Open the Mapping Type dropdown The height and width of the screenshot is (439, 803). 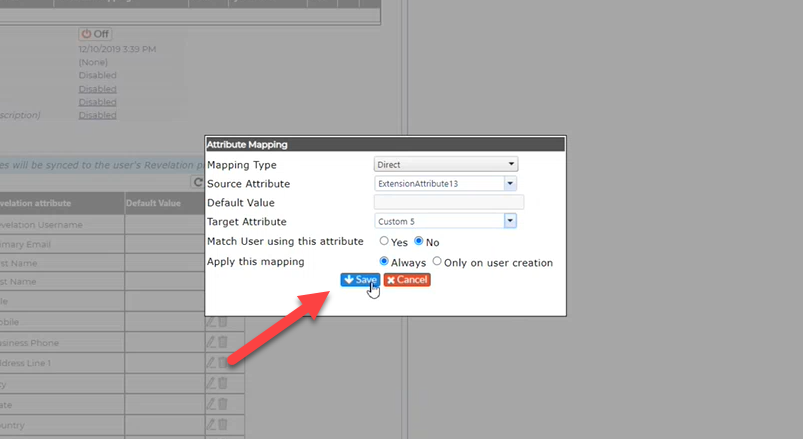point(446,164)
